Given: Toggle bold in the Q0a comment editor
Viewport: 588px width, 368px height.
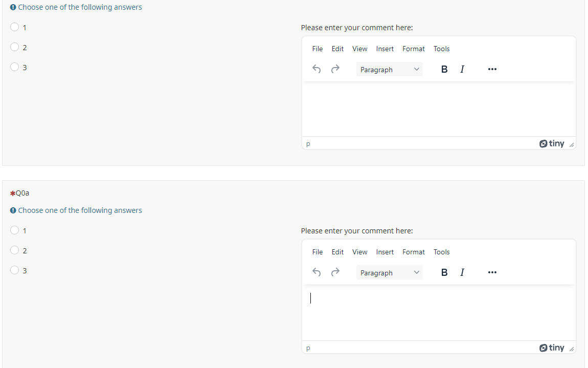Looking at the screenshot, I should tap(444, 272).
